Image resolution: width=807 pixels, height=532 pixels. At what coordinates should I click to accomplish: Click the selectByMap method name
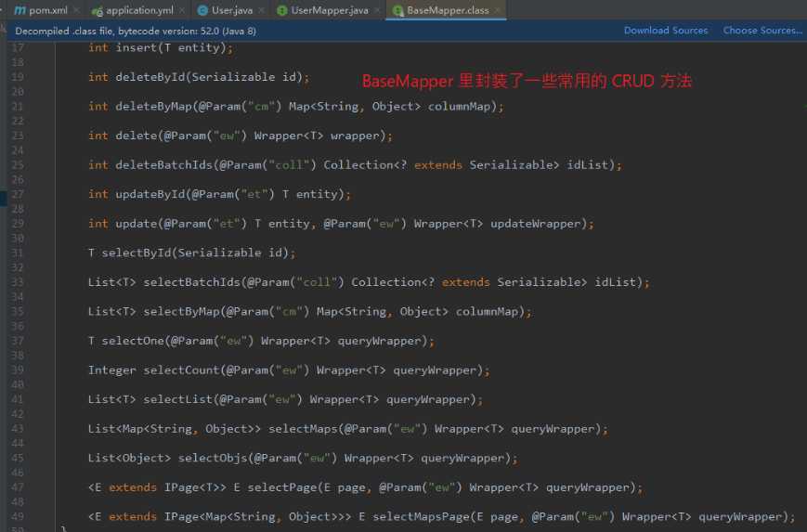click(182, 311)
